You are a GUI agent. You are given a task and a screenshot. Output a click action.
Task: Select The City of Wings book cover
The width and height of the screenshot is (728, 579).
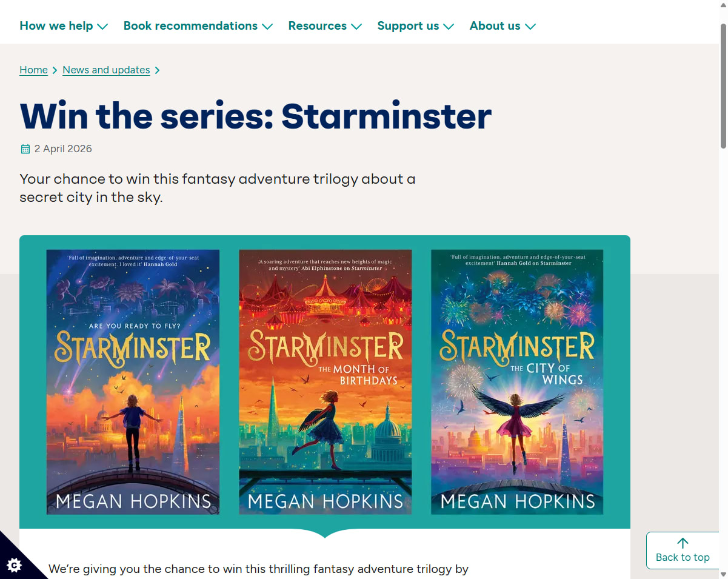(517, 382)
